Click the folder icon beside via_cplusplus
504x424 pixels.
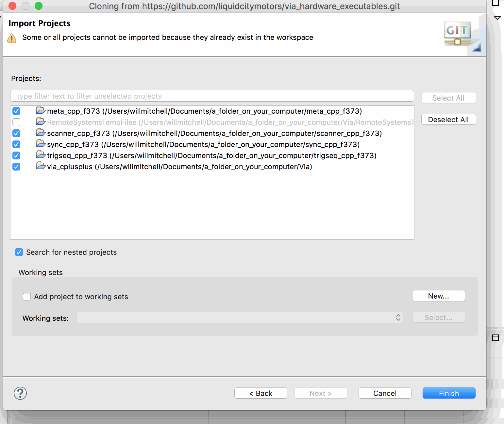(40, 166)
